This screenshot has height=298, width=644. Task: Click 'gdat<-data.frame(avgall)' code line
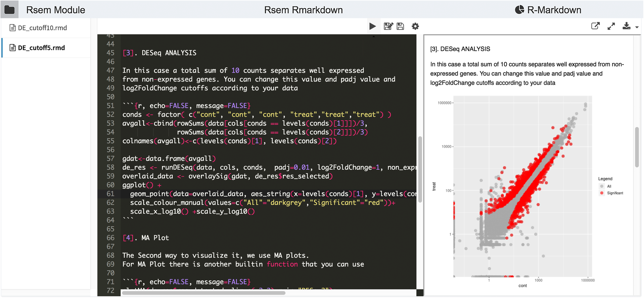[169, 158]
